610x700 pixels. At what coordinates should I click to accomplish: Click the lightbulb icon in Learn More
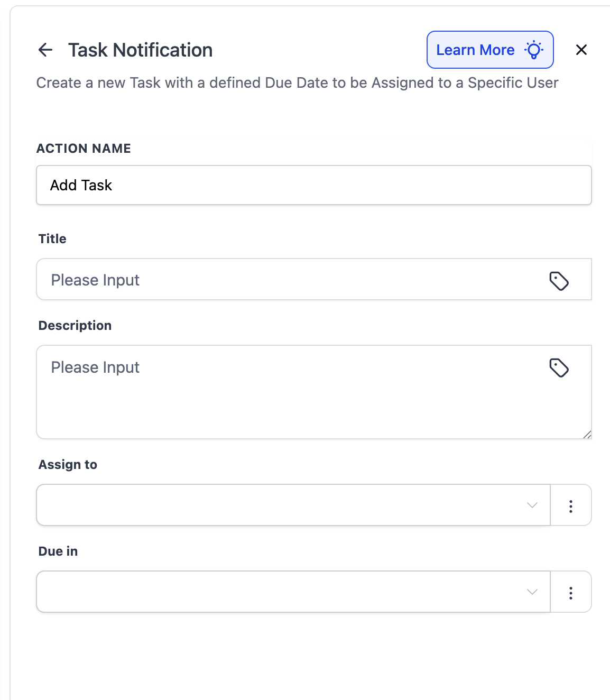tap(534, 49)
